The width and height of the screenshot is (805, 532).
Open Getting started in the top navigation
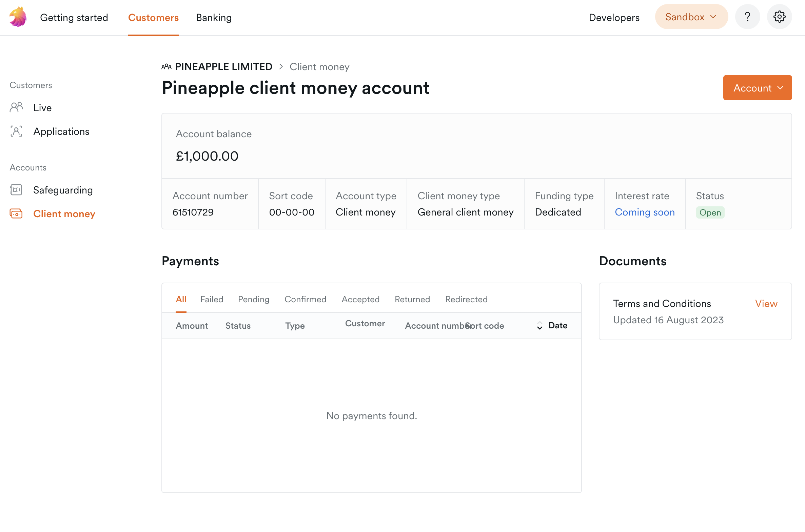click(74, 18)
